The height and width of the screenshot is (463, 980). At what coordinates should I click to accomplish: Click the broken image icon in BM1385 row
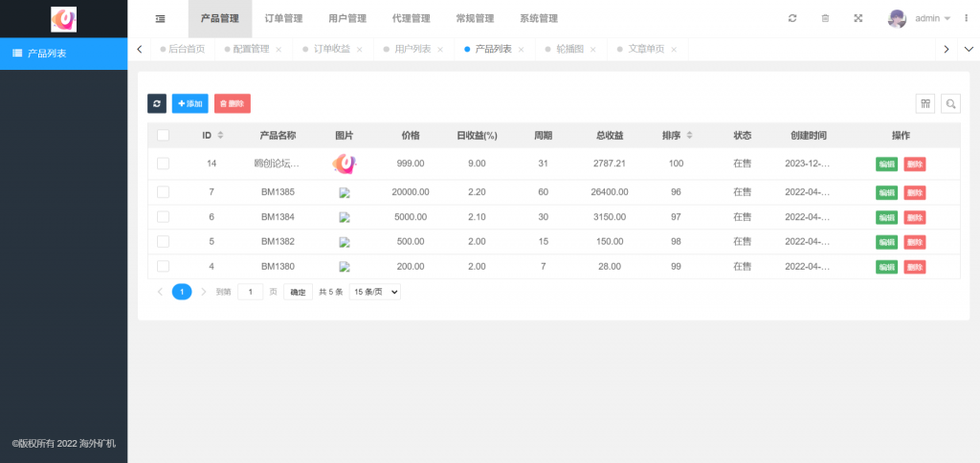coord(345,193)
